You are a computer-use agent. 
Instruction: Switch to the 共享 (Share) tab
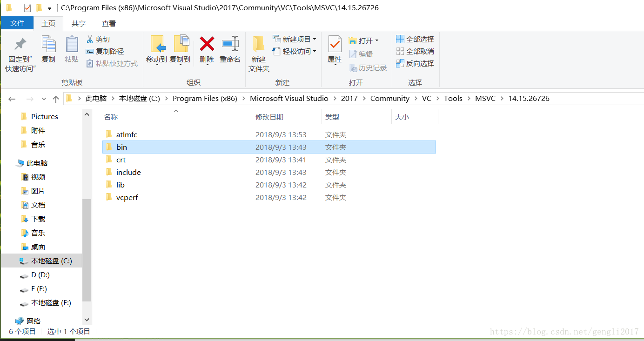click(78, 23)
